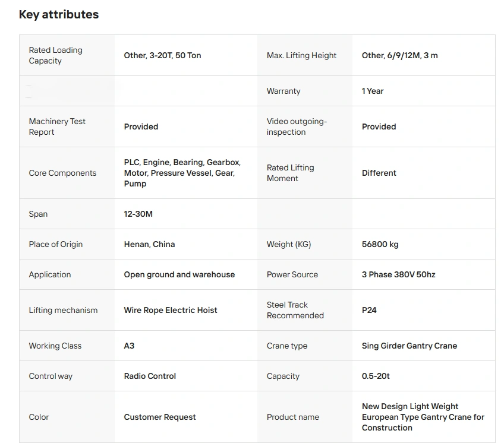
Task: Click the Span value 12-30M
Action: click(x=138, y=214)
